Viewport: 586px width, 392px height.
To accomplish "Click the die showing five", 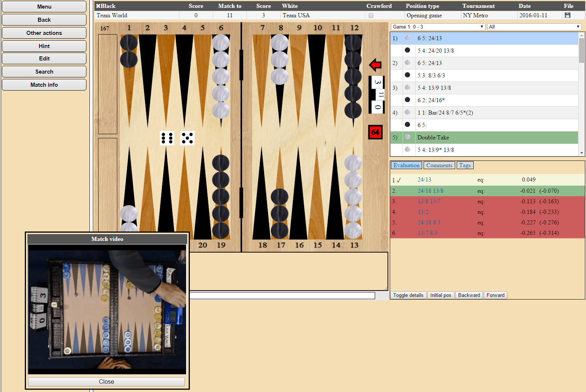I will pos(187,138).
